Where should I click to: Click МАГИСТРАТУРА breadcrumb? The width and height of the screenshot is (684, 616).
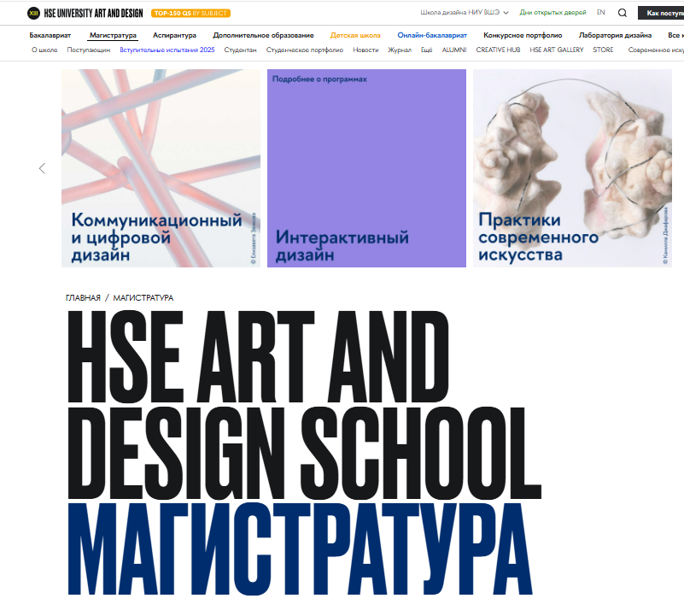point(143,297)
